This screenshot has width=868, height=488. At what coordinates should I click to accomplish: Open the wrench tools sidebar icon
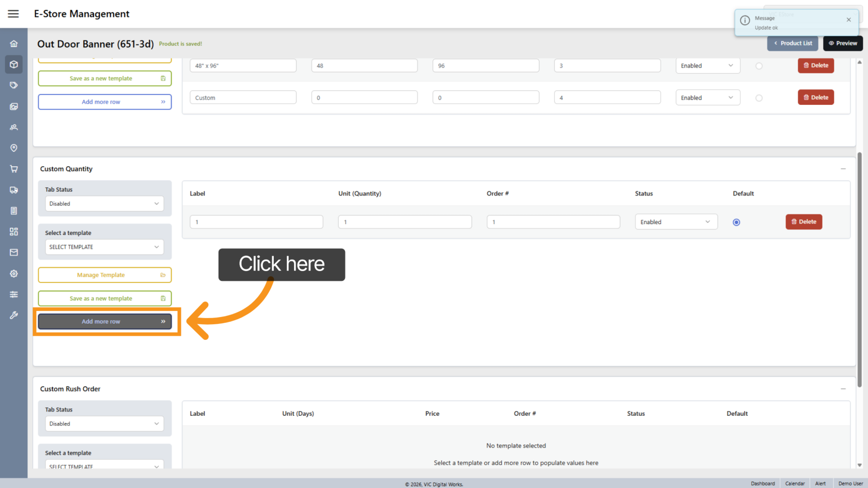[14, 315]
